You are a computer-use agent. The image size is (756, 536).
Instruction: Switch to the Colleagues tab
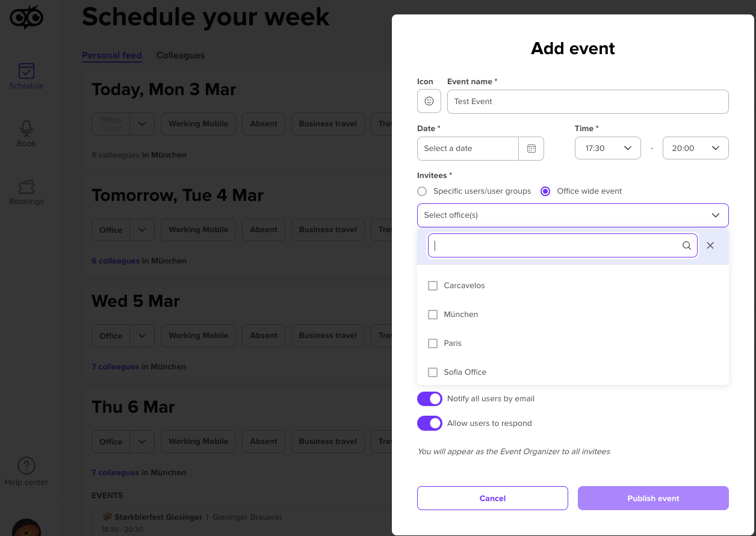(x=181, y=55)
